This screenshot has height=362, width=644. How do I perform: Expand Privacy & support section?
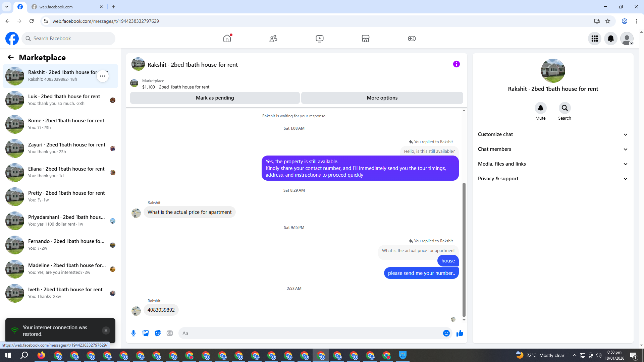pos(552,179)
